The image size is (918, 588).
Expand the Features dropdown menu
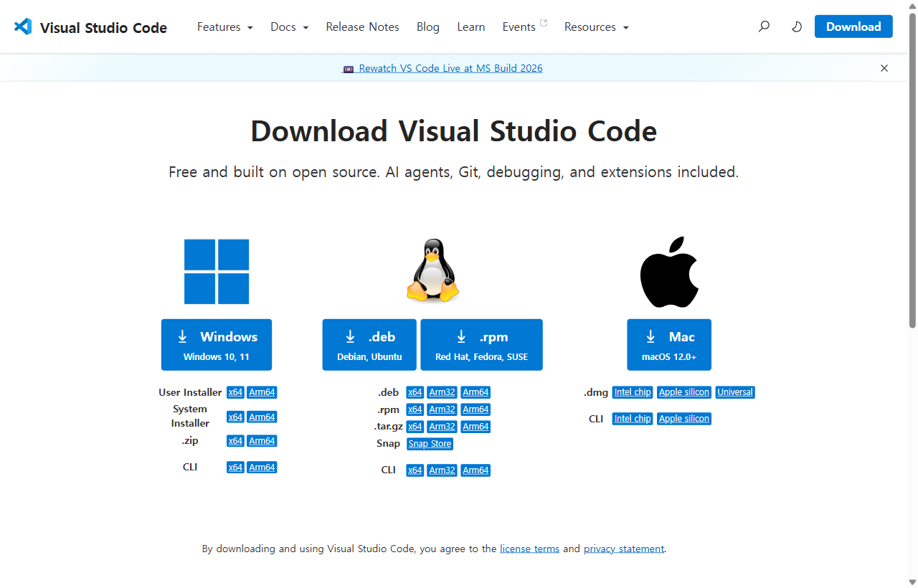[x=225, y=27]
